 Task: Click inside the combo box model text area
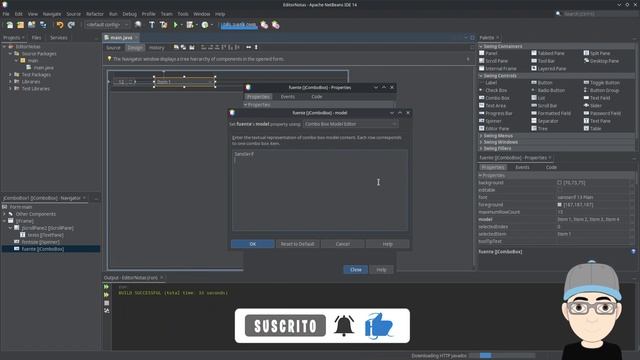[x=320, y=190]
